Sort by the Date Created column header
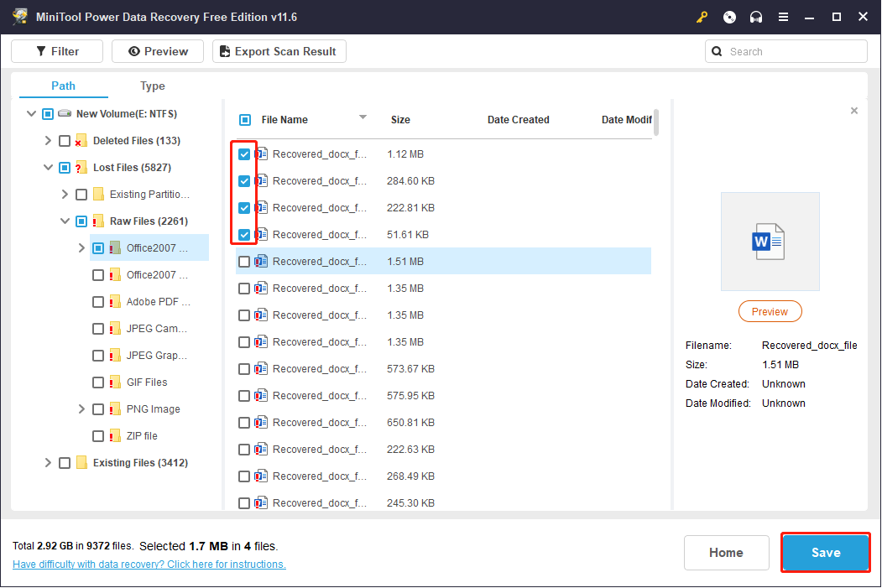882x588 pixels. coord(518,120)
